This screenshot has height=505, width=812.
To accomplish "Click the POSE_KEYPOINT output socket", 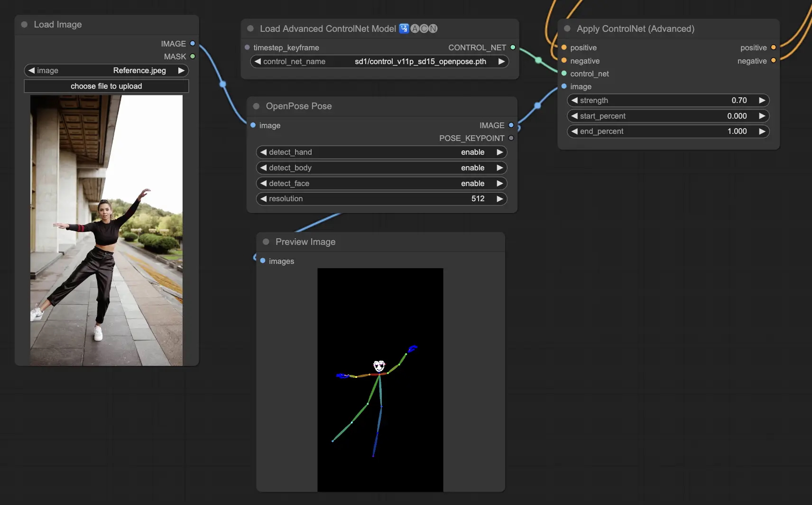I will [511, 138].
